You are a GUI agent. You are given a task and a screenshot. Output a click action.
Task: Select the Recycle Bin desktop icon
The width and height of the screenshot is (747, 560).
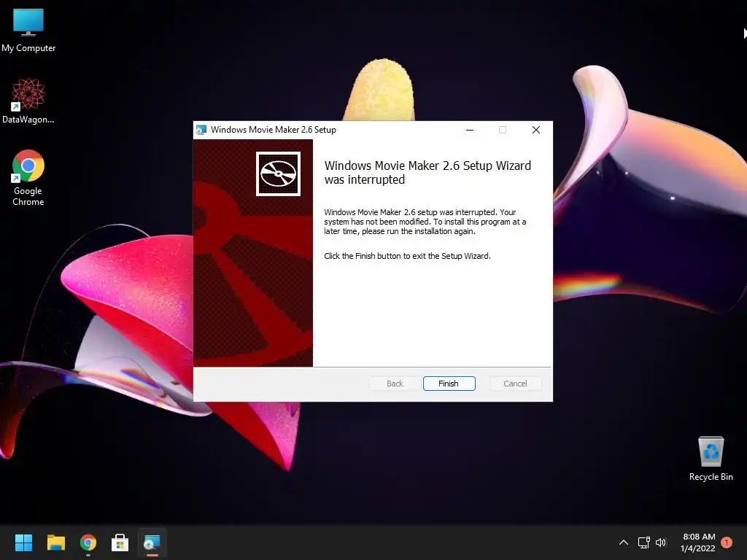coord(711,459)
